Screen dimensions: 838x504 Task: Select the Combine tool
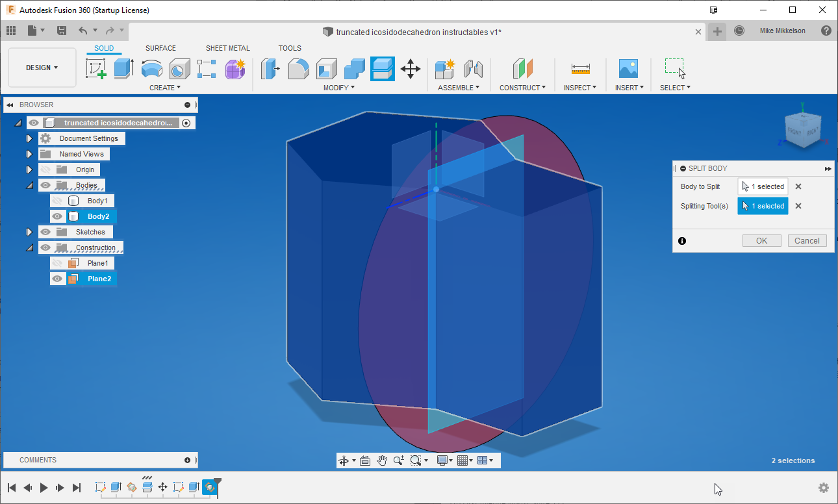pos(353,69)
